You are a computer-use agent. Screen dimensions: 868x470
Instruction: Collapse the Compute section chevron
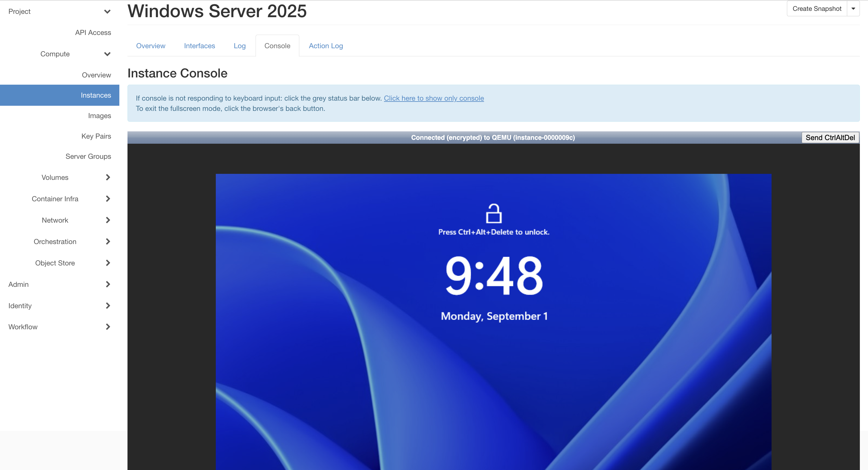pyautogui.click(x=108, y=54)
